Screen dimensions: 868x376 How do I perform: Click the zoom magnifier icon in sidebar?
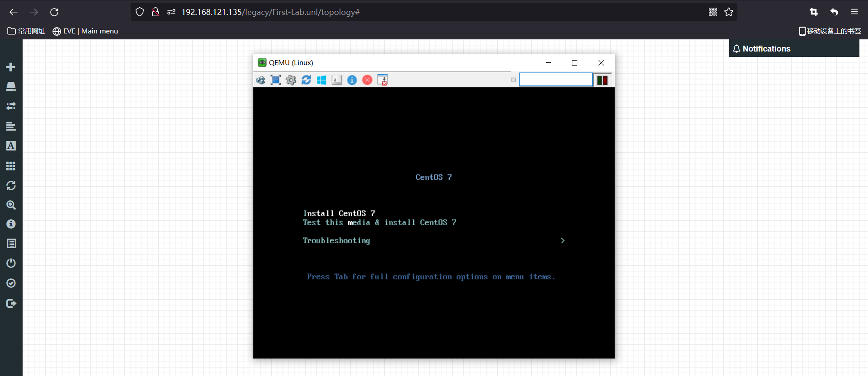point(11,205)
